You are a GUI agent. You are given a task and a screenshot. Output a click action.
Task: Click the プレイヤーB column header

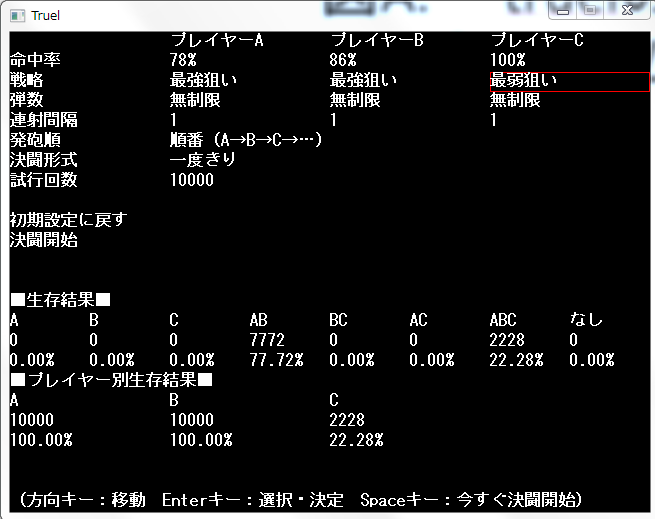(x=377, y=40)
